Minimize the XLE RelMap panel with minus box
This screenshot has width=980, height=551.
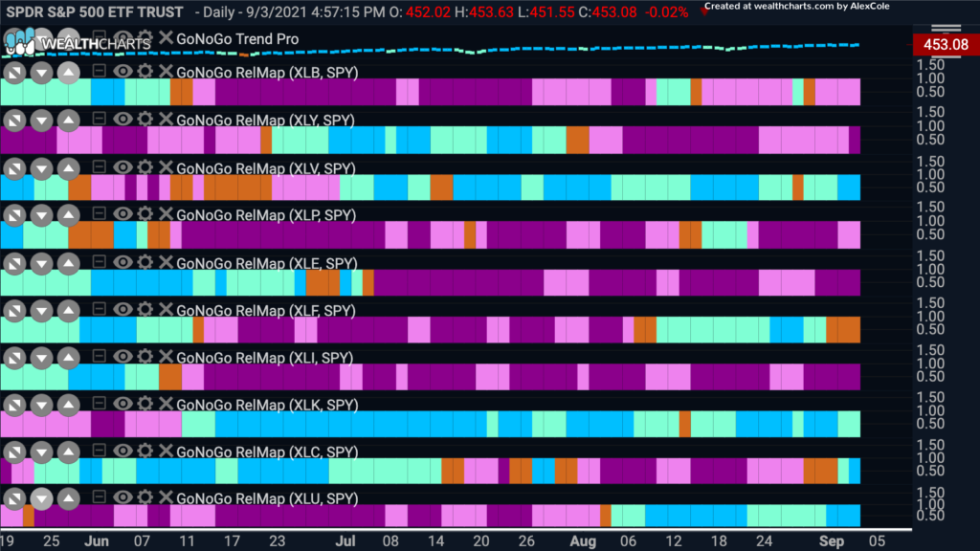point(99,262)
